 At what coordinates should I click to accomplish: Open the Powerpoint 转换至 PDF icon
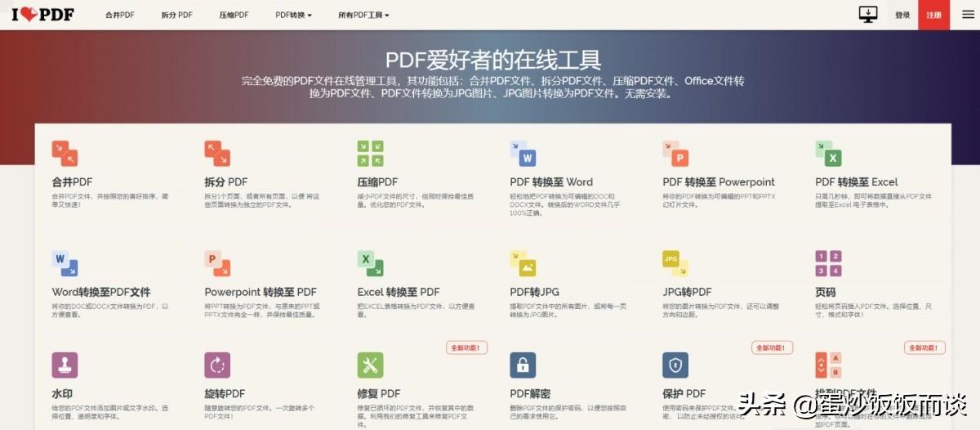[x=217, y=263]
